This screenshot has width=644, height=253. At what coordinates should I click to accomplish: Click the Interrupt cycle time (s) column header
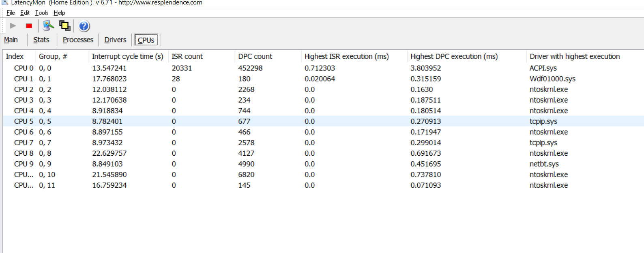point(127,56)
